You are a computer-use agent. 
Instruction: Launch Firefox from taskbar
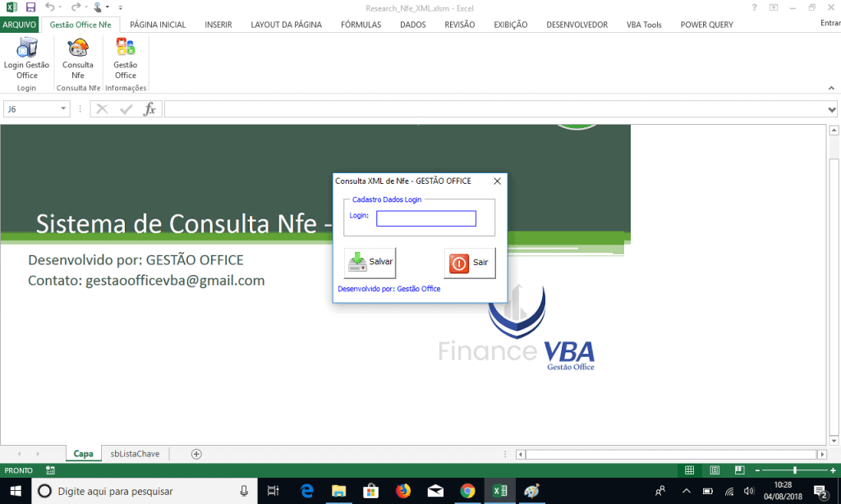pyautogui.click(x=402, y=491)
